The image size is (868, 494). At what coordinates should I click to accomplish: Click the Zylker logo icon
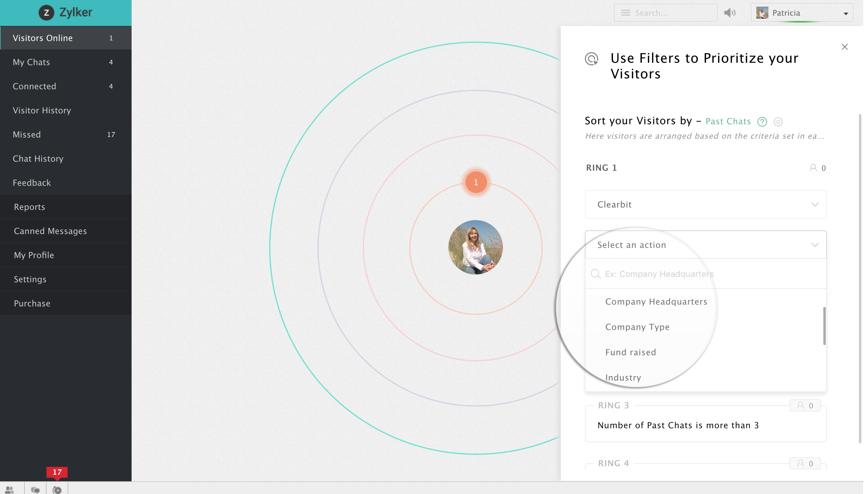pyautogui.click(x=46, y=13)
